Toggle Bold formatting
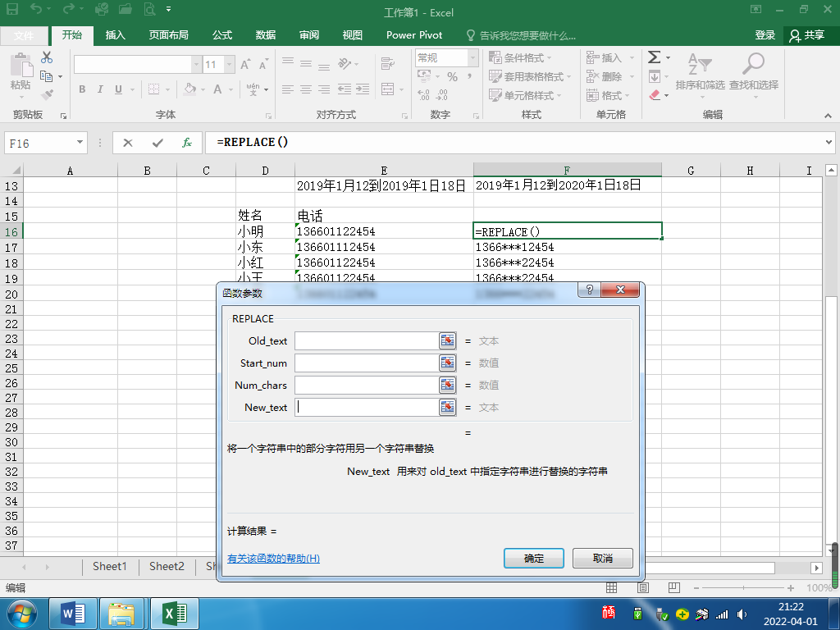 [x=82, y=89]
